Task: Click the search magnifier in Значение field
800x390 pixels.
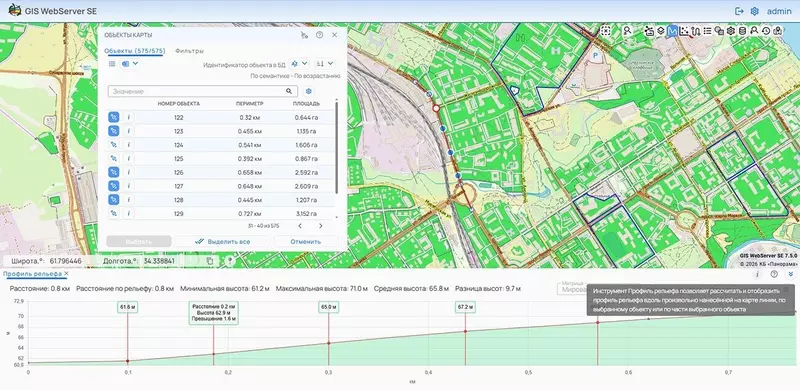Action: (x=289, y=91)
